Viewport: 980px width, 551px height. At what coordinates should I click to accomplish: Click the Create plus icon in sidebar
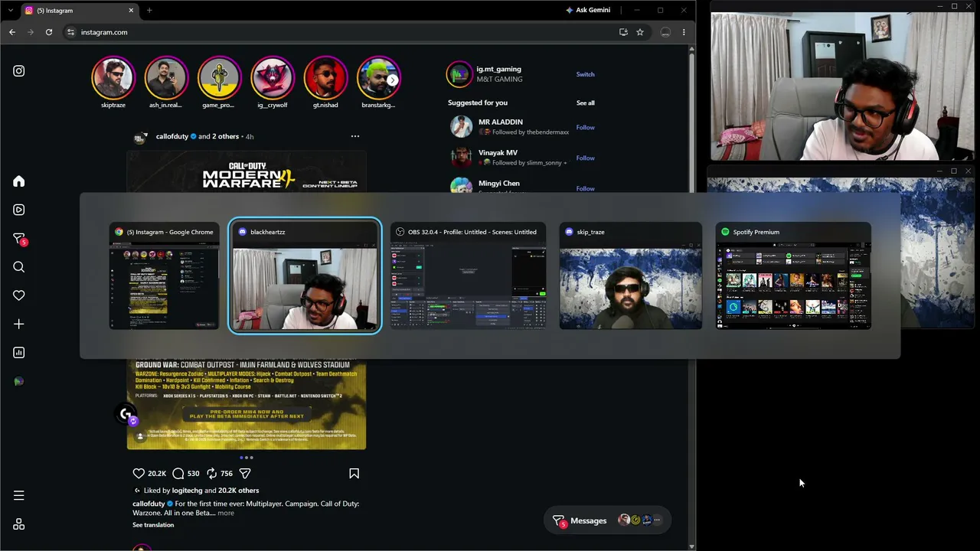click(x=19, y=324)
